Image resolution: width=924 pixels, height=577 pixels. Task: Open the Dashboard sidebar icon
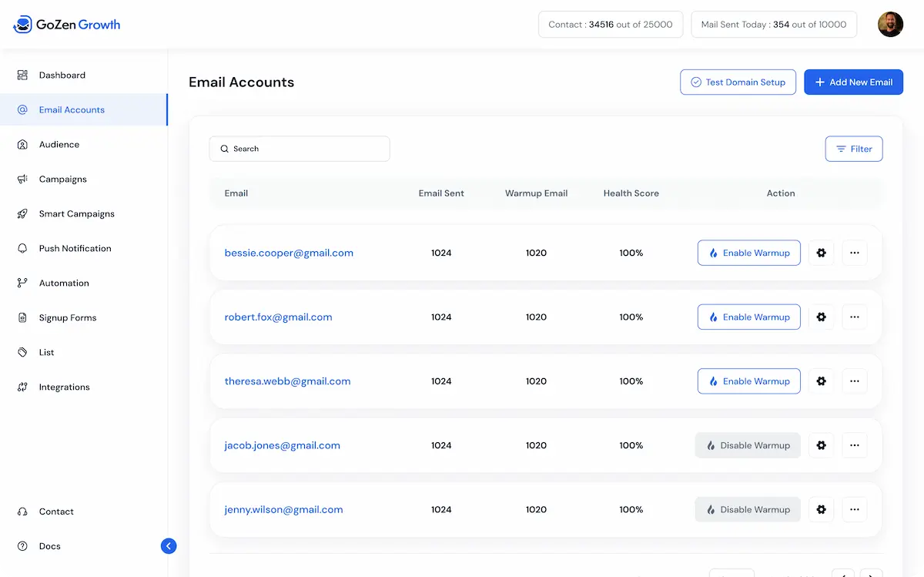coord(22,75)
